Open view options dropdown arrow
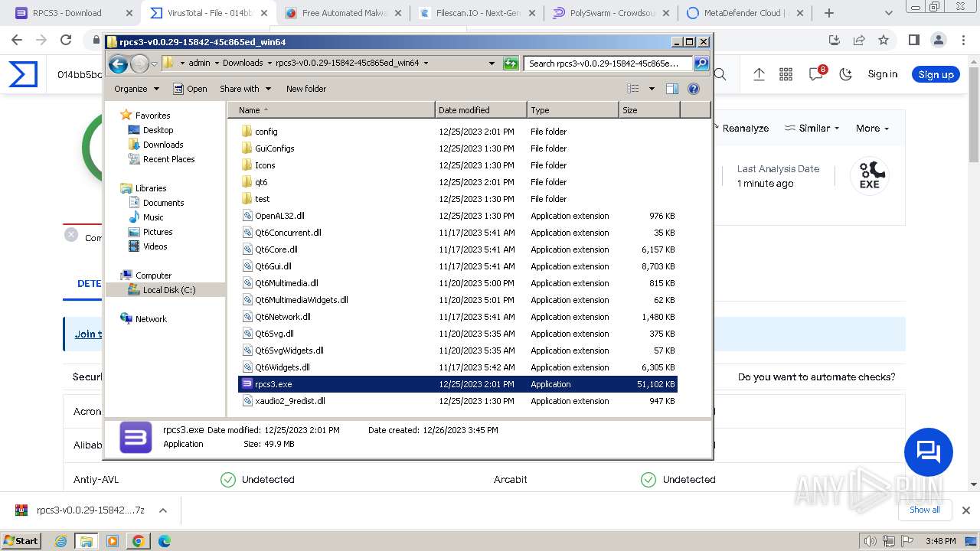Viewport: 980px width, 551px height. pos(652,89)
